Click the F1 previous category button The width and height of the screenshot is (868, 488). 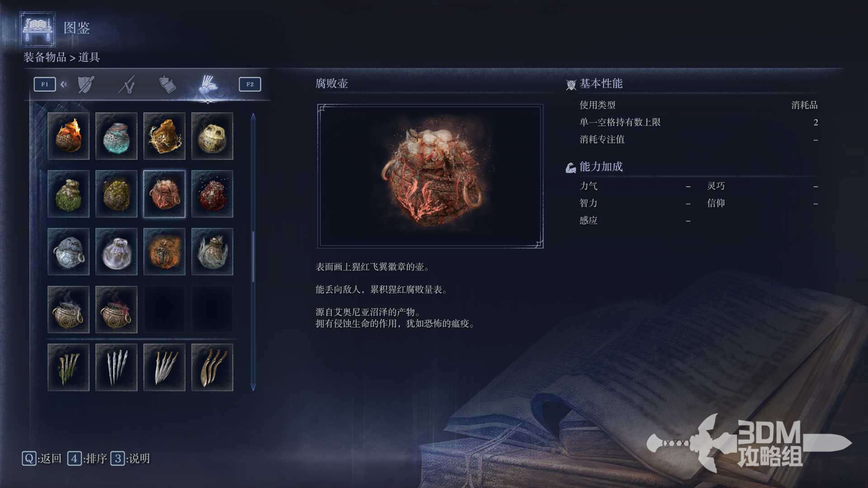pyautogui.click(x=45, y=84)
